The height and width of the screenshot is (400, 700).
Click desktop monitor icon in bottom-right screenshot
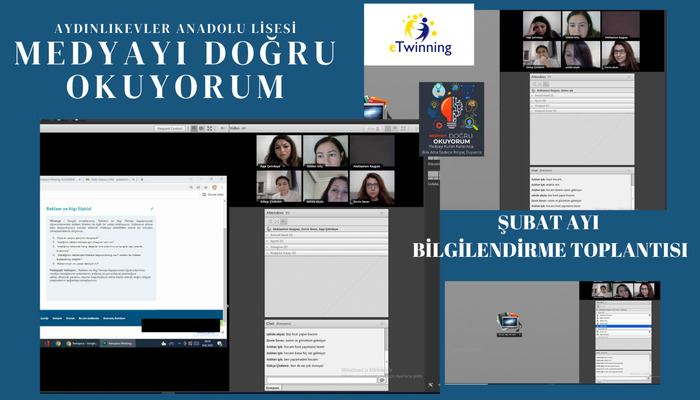(509, 322)
